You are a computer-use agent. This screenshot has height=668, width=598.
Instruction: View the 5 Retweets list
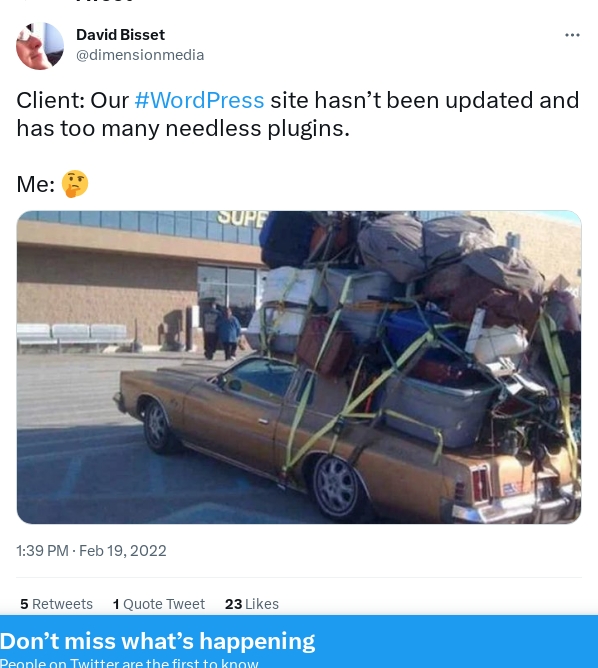pos(56,604)
